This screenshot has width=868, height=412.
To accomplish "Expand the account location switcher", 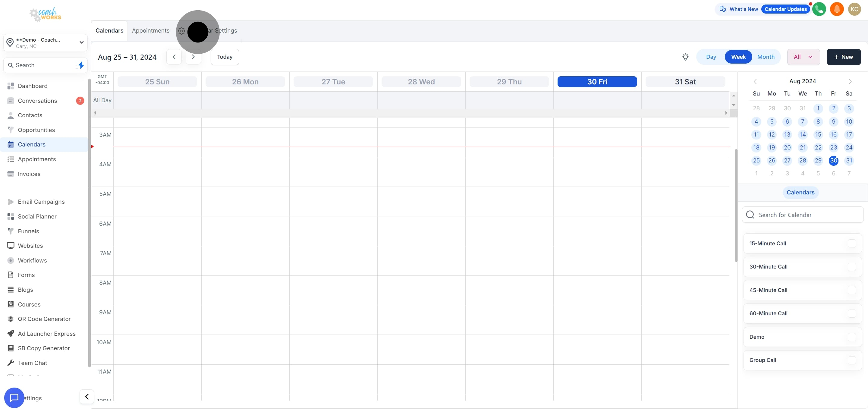I will 81,42.
